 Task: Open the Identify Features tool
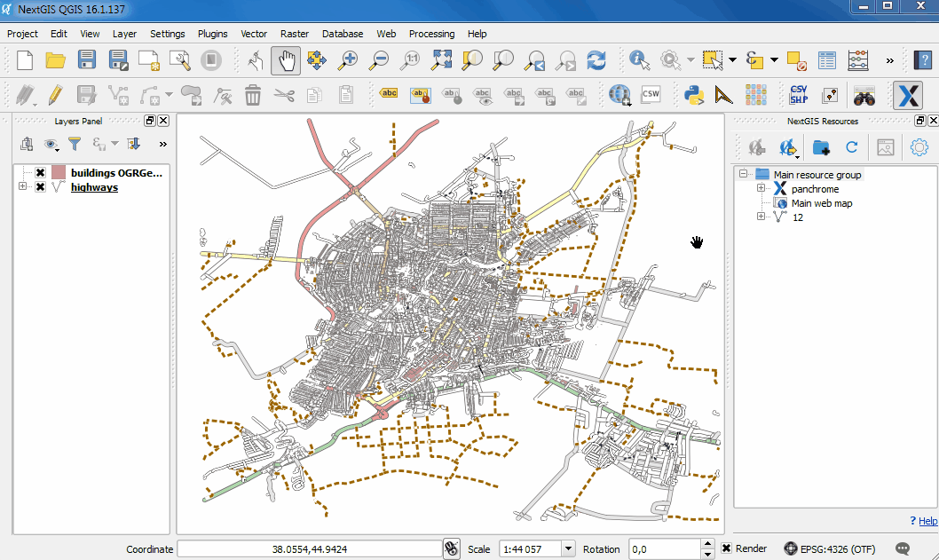[637, 60]
